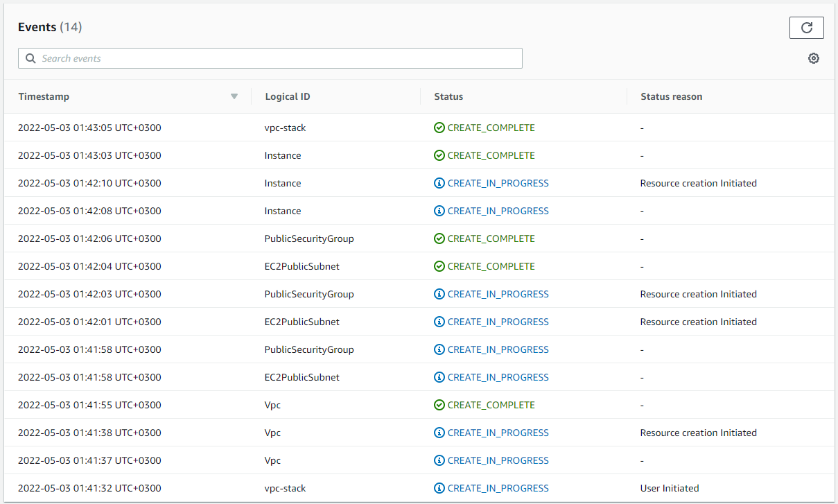
Task: Click info icon in 01:42:01 EC2PublicSubnet row
Action: pyautogui.click(x=439, y=322)
